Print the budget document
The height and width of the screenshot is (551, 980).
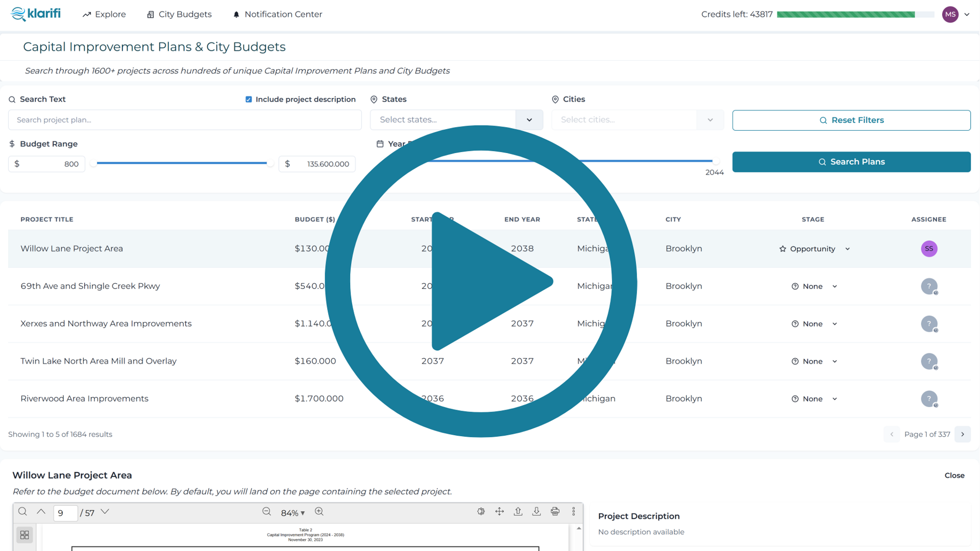[555, 512]
